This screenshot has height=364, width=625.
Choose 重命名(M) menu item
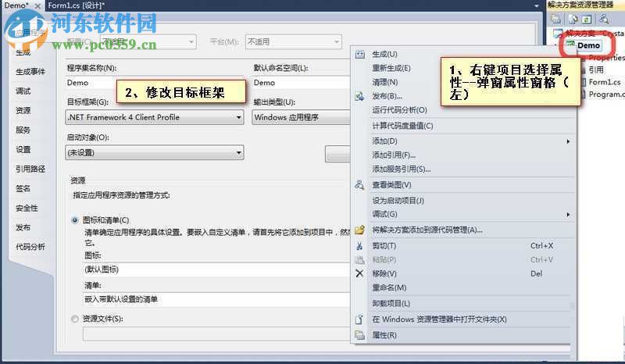pyautogui.click(x=389, y=287)
